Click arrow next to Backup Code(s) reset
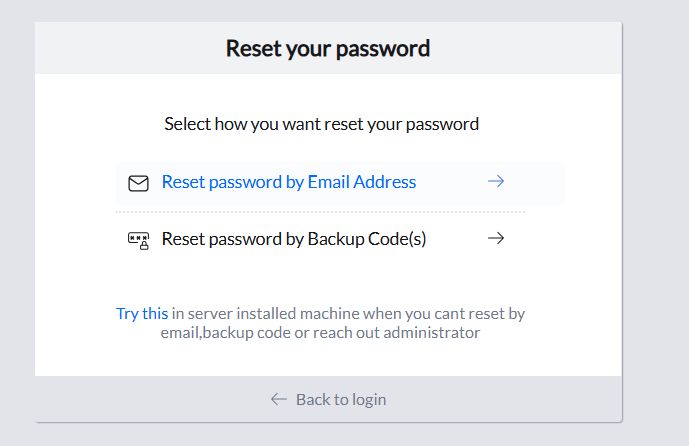 495,239
